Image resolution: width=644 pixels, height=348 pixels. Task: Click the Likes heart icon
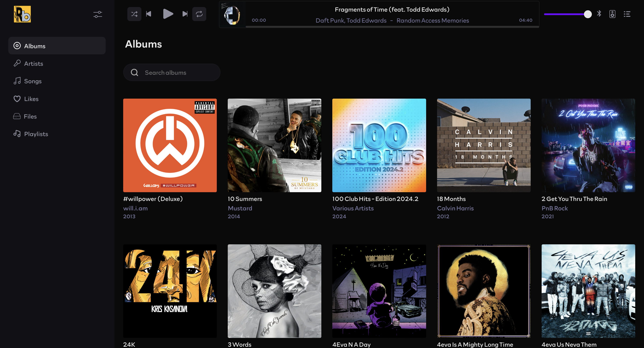[x=17, y=99]
